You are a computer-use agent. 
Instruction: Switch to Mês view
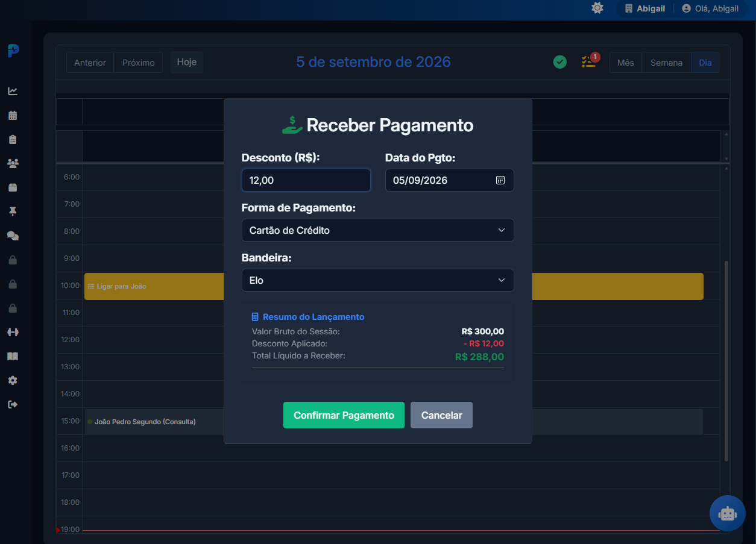[626, 63]
